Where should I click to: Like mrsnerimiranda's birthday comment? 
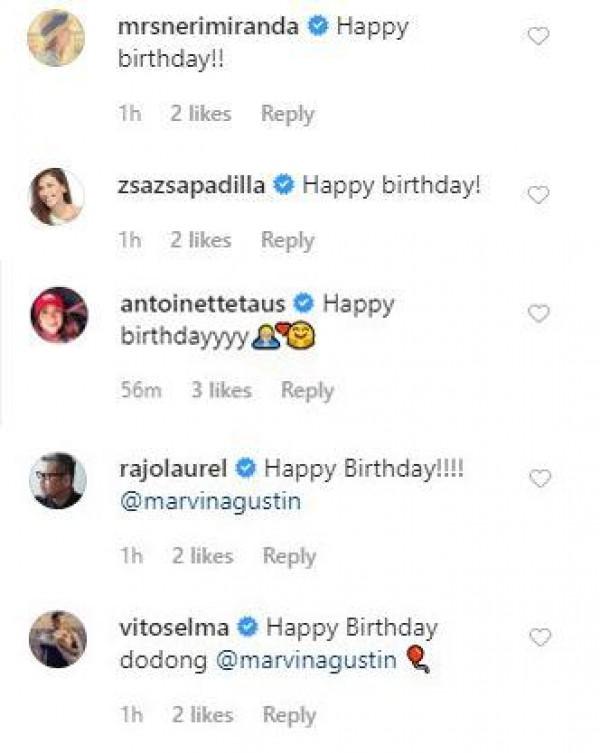[x=538, y=37]
